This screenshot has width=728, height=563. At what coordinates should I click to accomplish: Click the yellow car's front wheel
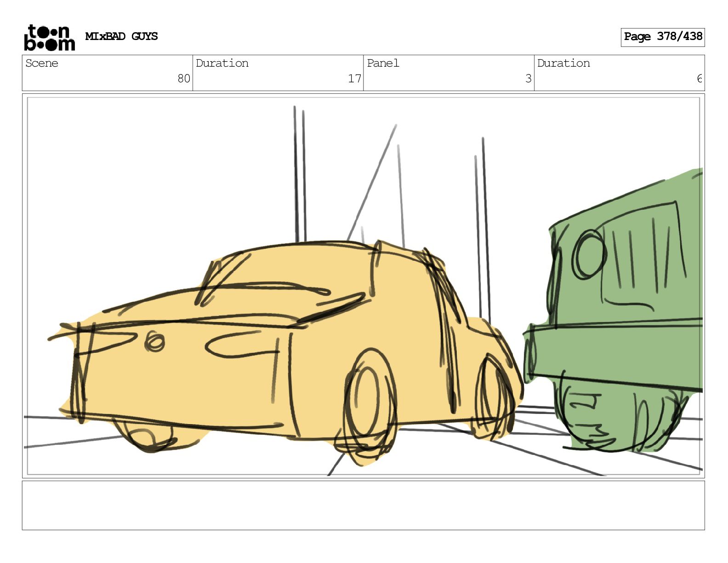click(495, 395)
